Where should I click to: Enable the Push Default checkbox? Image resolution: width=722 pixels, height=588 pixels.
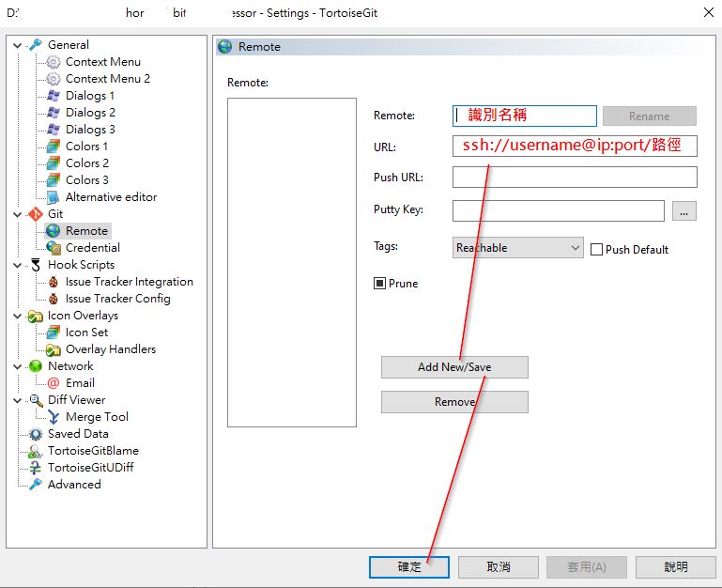click(x=596, y=250)
